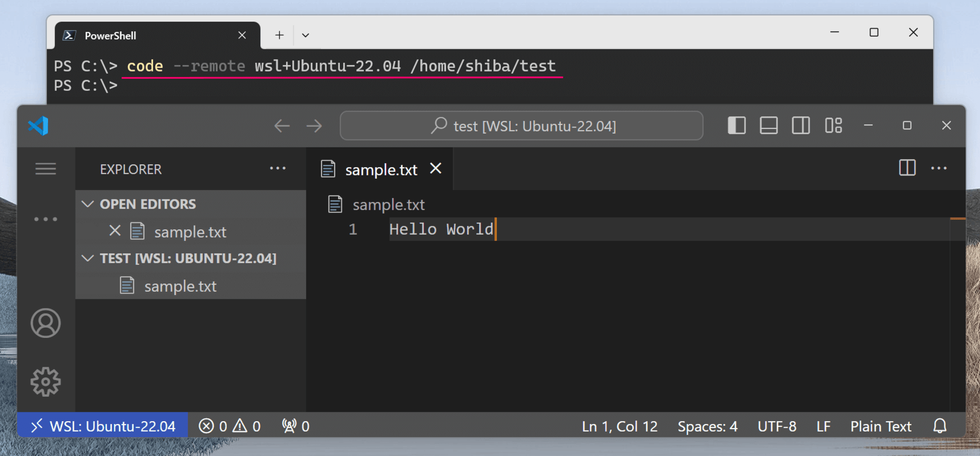Click the PowerShell icon on tab
The width and height of the screenshot is (980, 456).
pos(69,35)
